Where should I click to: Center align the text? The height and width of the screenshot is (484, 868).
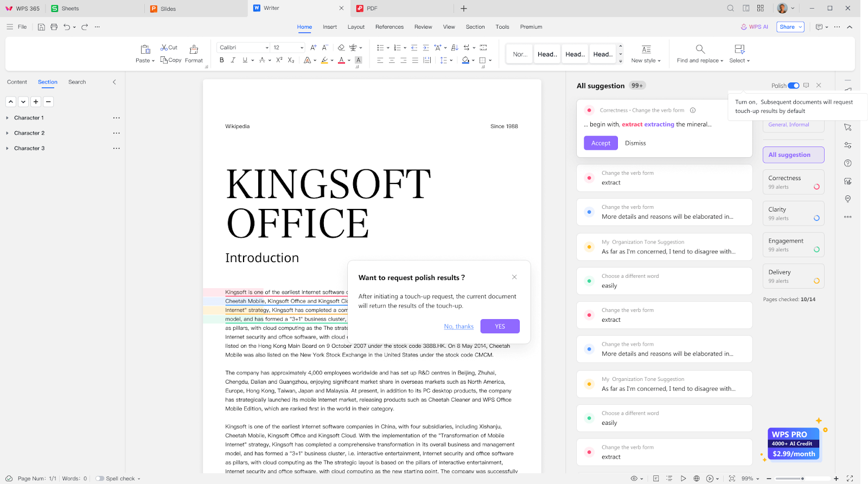tap(392, 60)
